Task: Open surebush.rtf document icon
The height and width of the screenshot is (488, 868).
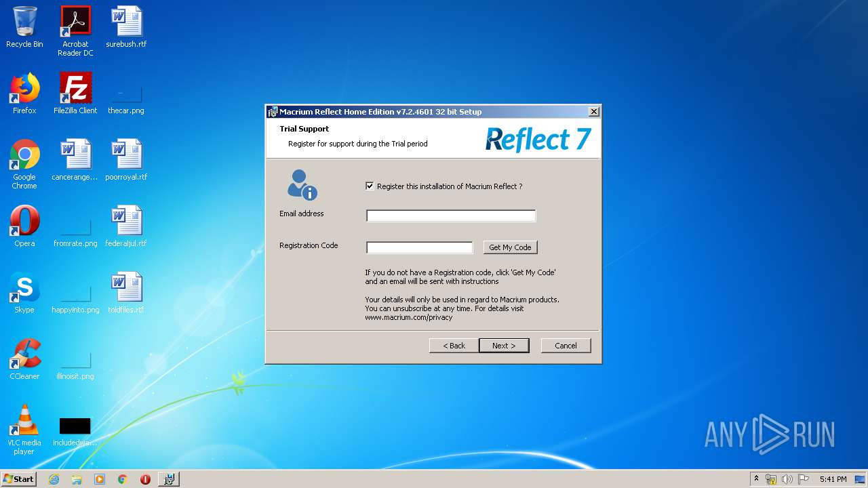Action: coord(126,27)
